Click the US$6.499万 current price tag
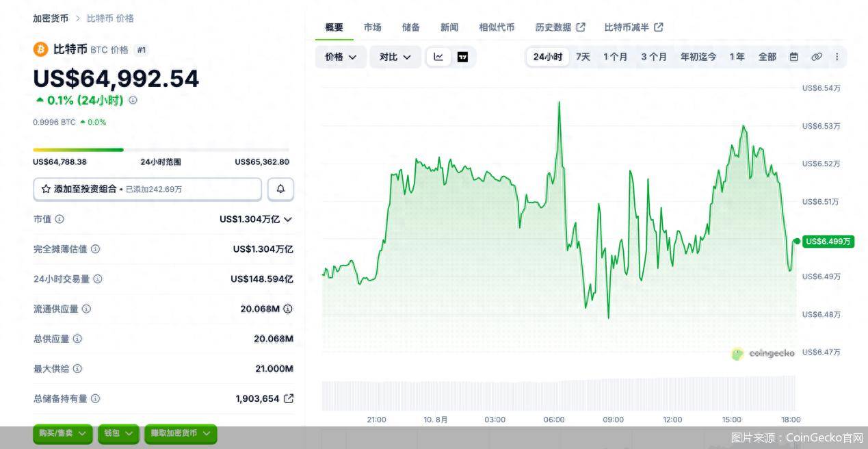Screen dimensions: 868x449 [x=828, y=242]
